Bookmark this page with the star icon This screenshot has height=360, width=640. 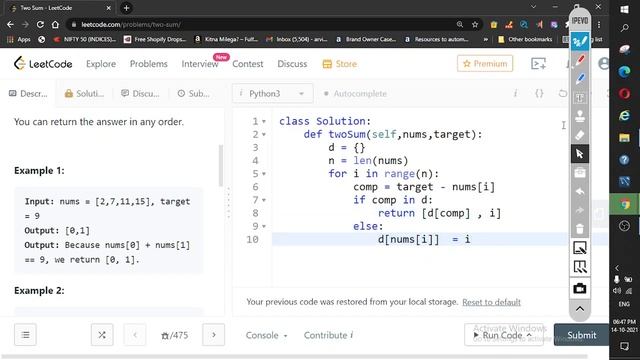[475, 24]
